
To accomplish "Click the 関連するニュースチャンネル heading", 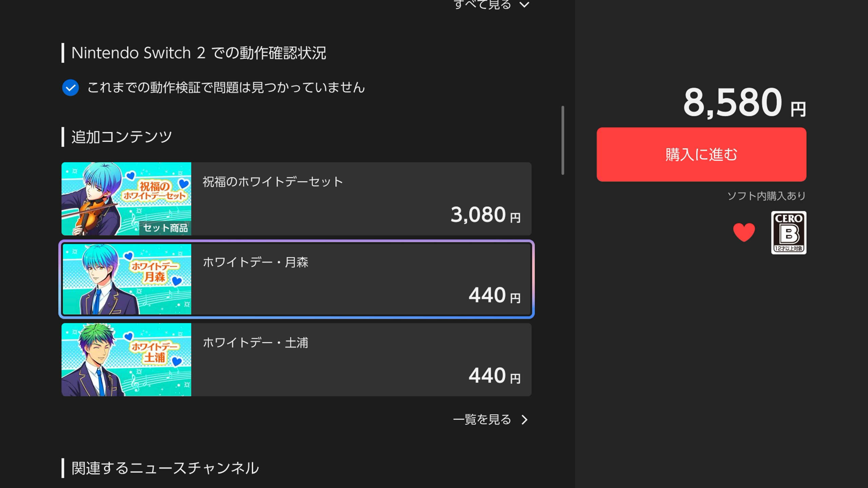I will (x=165, y=468).
